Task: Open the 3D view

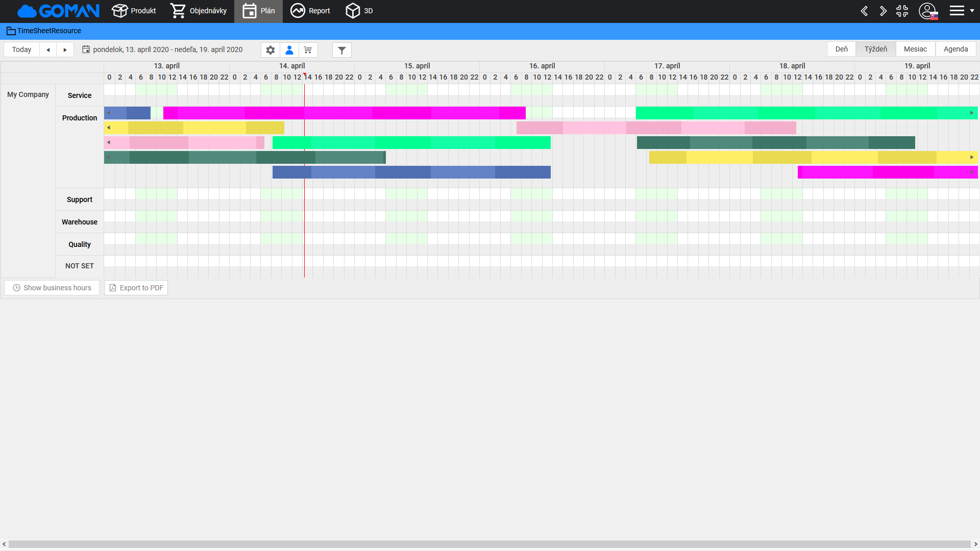Action: (359, 11)
